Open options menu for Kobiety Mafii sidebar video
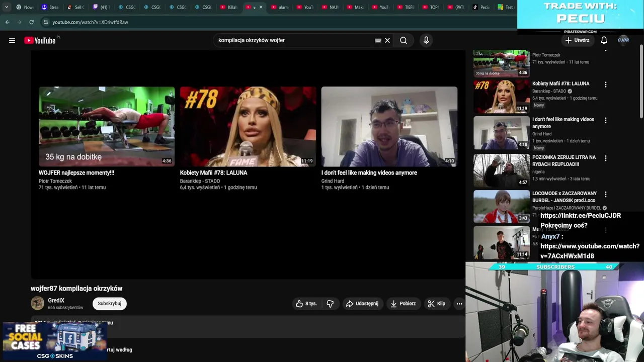This screenshot has width=644, height=362. click(606, 84)
